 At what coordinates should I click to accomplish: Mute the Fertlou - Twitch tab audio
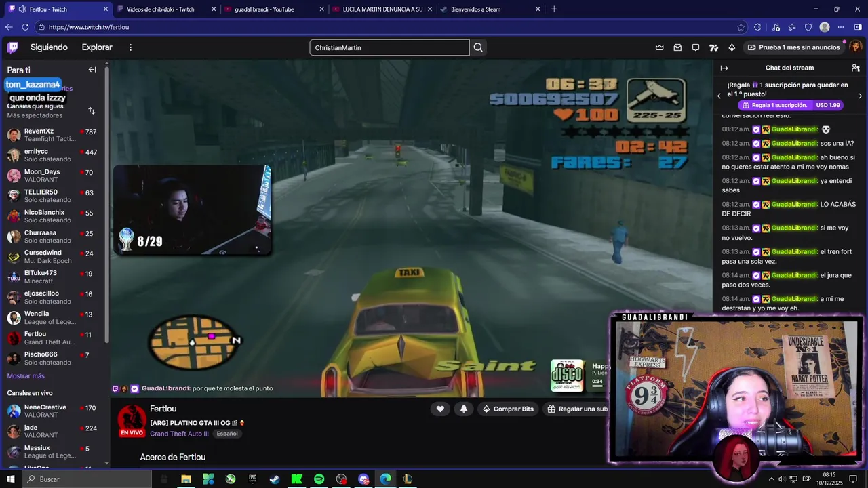[22, 9]
